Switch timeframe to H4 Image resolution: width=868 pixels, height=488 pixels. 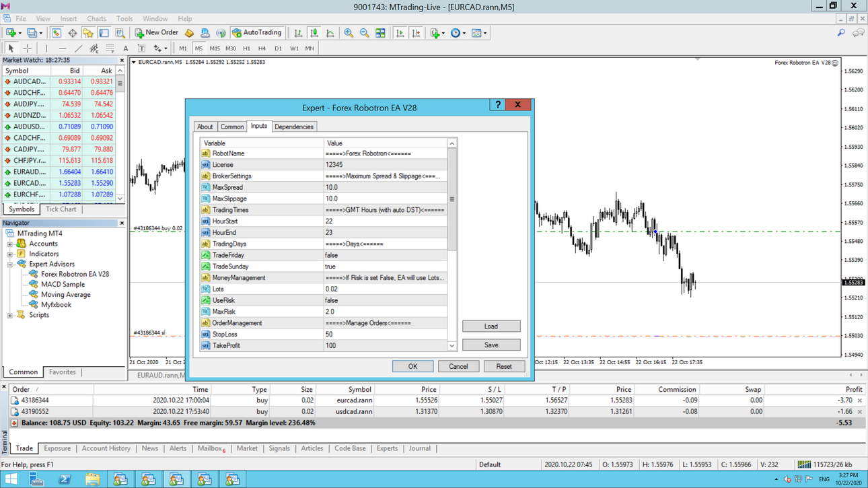(x=262, y=48)
